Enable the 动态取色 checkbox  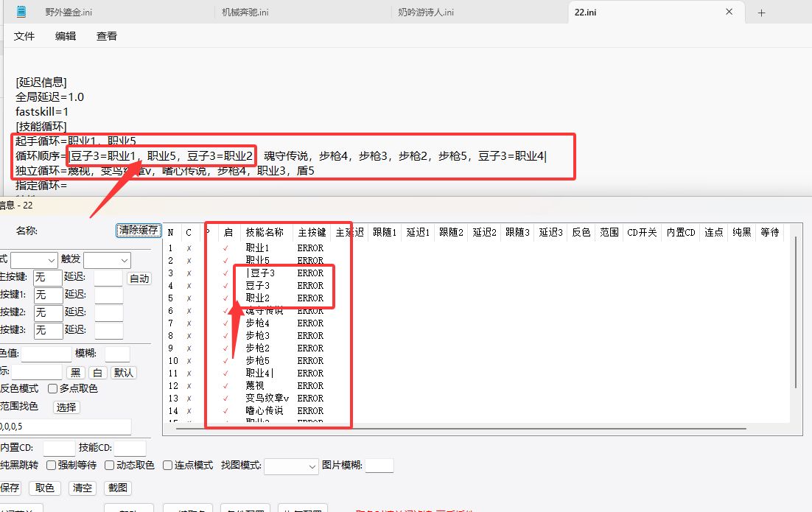109,465
